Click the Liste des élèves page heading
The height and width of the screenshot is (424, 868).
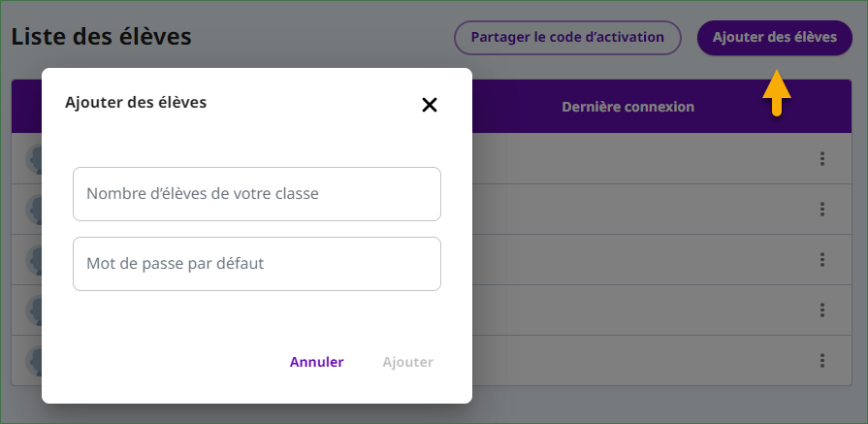(101, 37)
